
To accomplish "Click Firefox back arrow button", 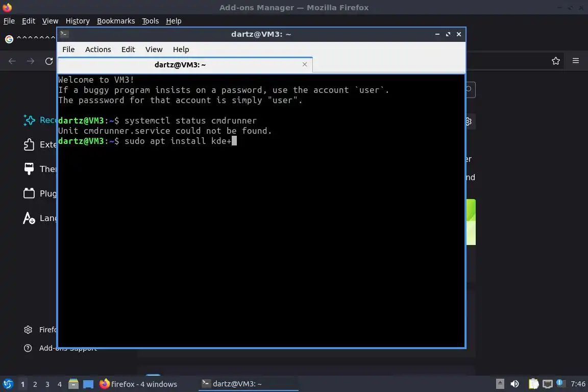I will 12,61.
